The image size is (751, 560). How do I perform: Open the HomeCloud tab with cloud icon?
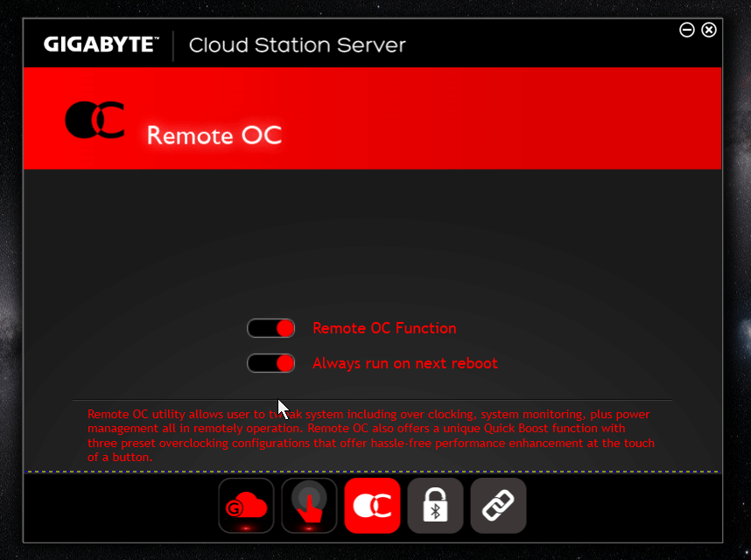tap(246, 506)
